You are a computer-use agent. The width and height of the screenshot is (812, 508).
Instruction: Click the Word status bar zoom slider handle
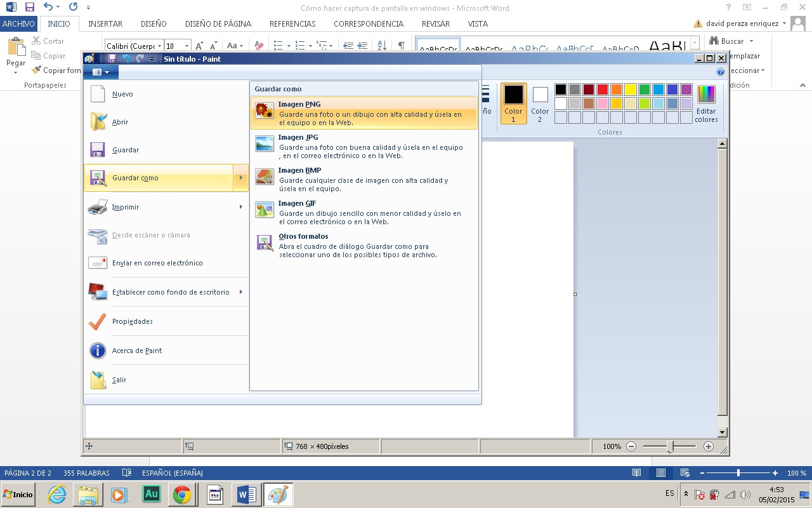(x=738, y=473)
